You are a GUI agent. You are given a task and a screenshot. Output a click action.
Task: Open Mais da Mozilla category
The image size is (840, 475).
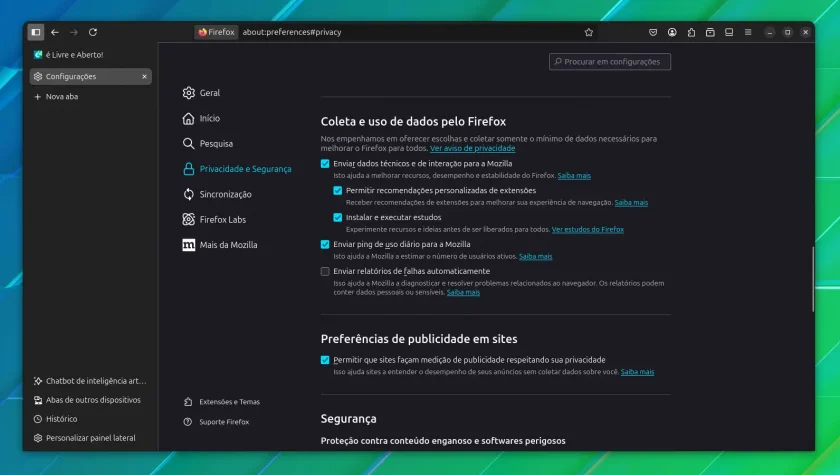click(220, 245)
